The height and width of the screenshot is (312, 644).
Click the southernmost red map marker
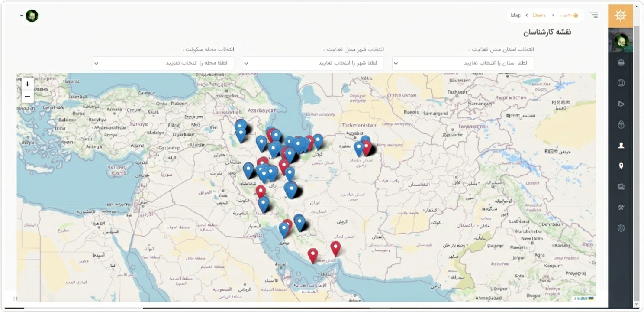(x=312, y=255)
